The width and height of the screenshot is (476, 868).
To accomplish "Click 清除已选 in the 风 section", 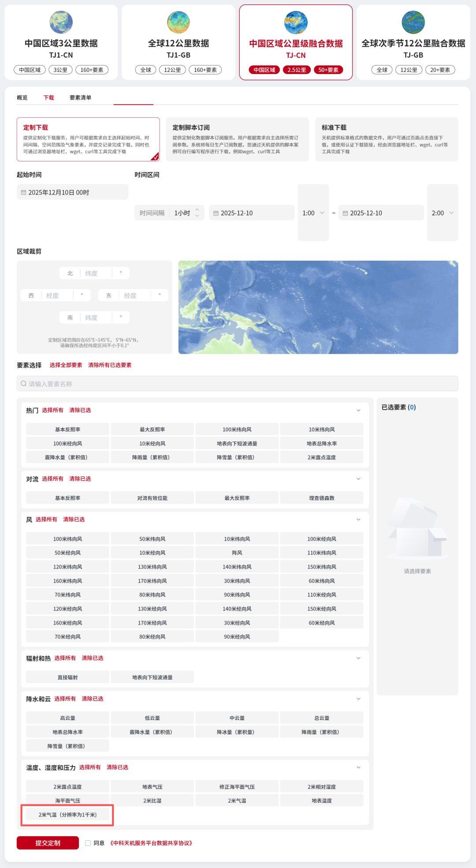I will pos(74,520).
